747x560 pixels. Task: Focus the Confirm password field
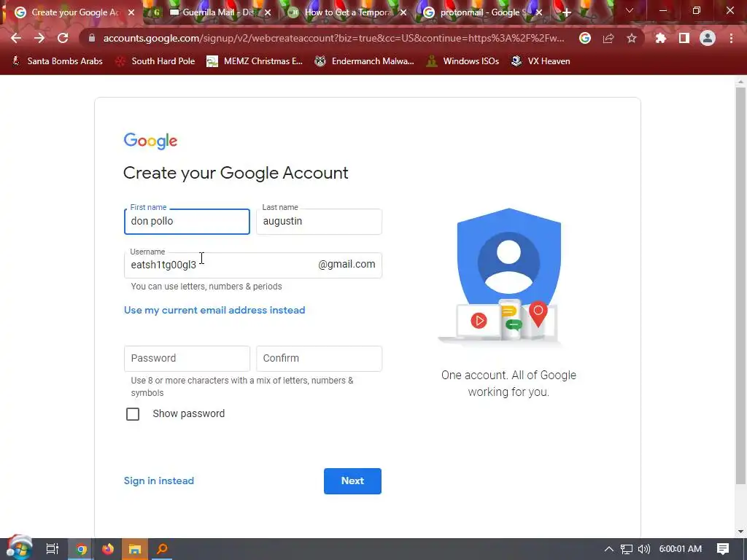pos(319,359)
